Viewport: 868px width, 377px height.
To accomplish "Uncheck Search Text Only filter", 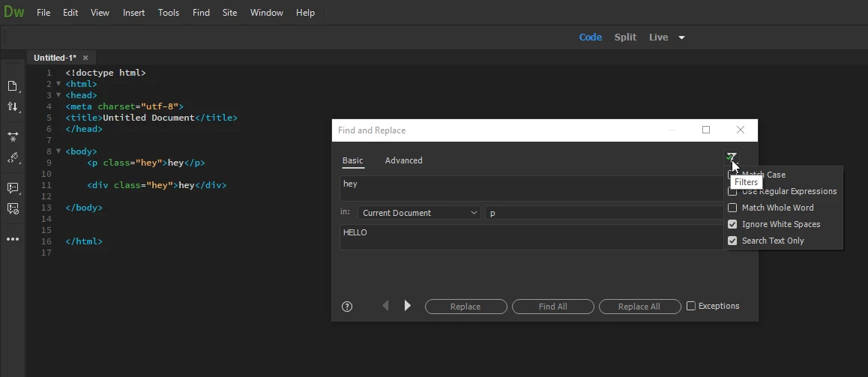I will 732,241.
